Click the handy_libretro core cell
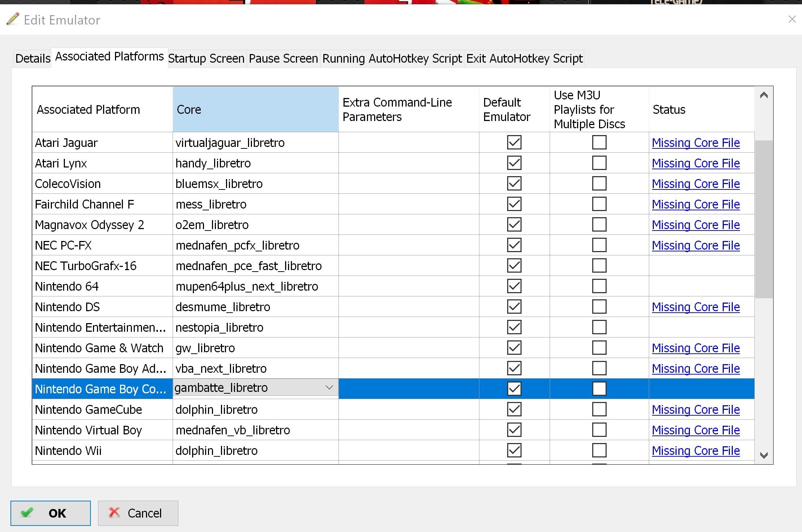This screenshot has height=532, width=802. (256, 163)
